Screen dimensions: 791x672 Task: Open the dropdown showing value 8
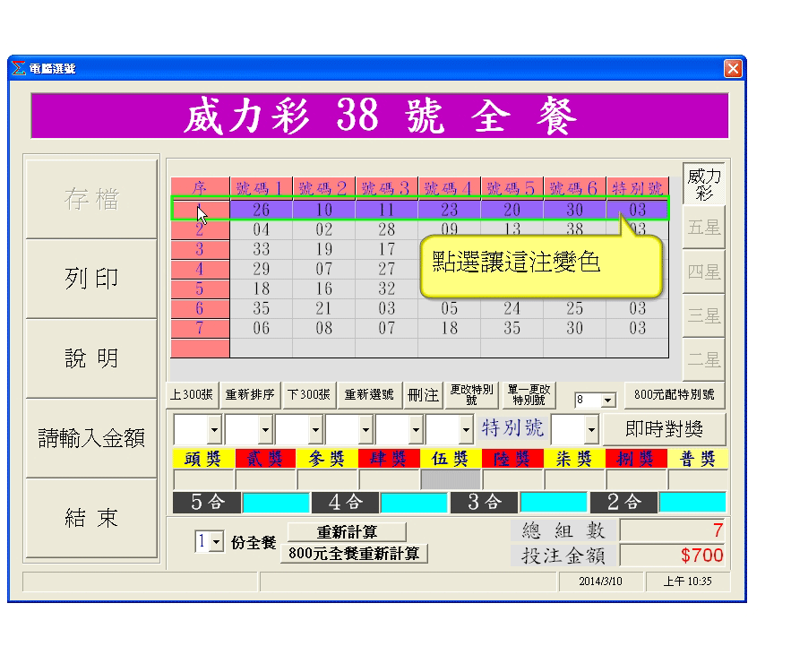coord(608,401)
